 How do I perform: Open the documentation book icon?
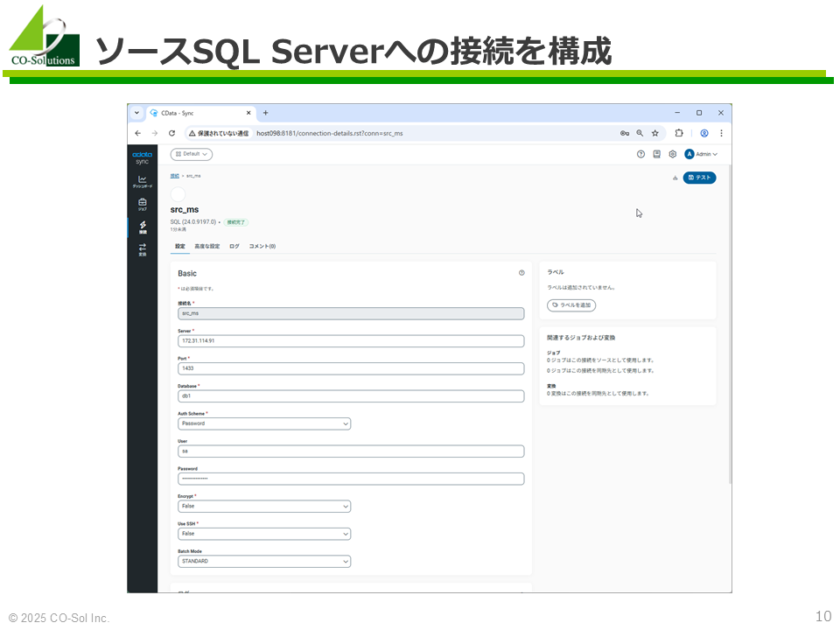(x=657, y=154)
